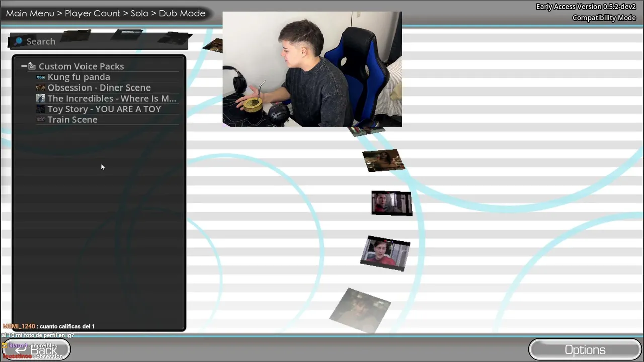Image resolution: width=644 pixels, height=362 pixels.
Task: Collapse the Custom Voice Packs group
Action: (x=24, y=66)
